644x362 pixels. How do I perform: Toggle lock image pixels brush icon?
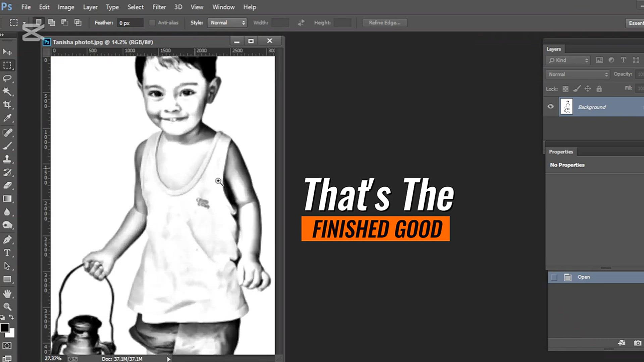(577, 89)
